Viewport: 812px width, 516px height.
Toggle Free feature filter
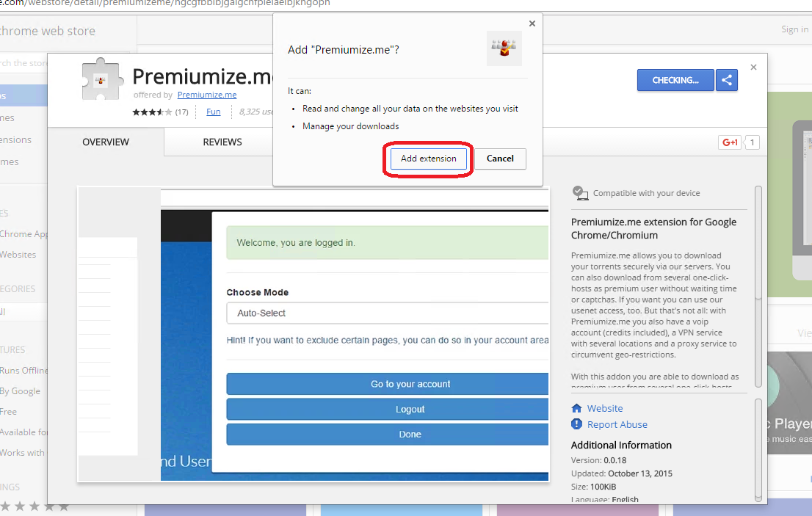tap(8, 412)
